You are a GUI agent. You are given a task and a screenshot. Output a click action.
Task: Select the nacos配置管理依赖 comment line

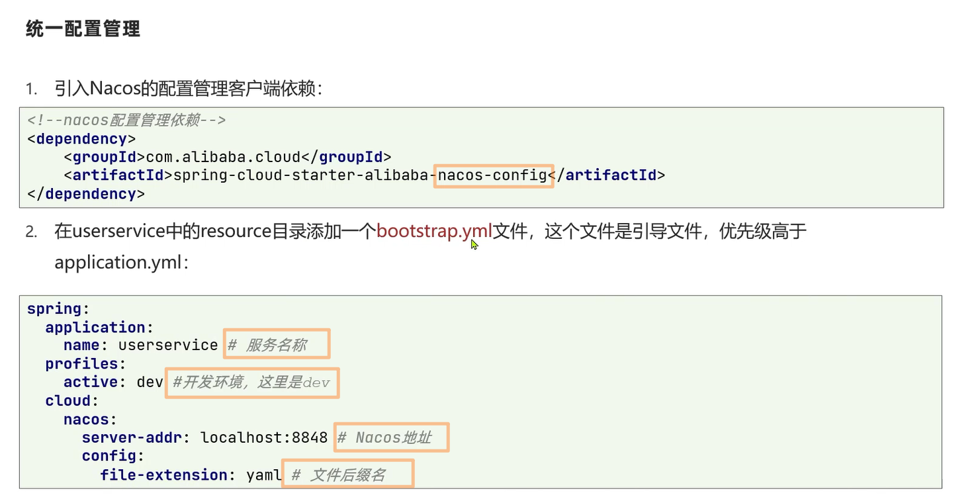coord(124,120)
